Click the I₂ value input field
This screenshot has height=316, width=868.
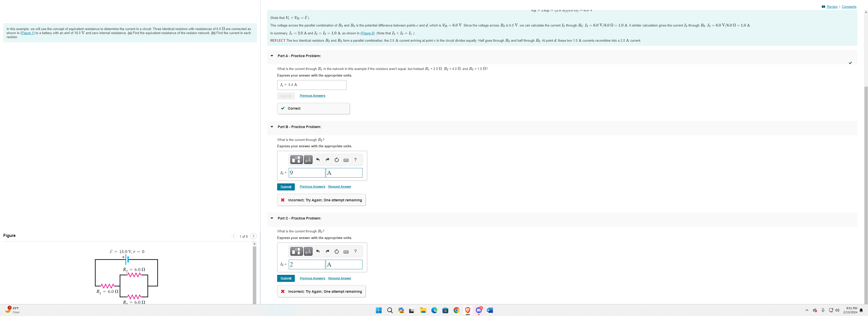[x=307, y=173]
